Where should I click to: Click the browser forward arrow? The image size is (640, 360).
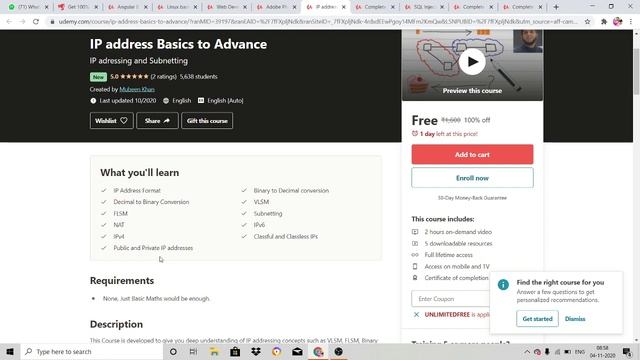(22, 22)
